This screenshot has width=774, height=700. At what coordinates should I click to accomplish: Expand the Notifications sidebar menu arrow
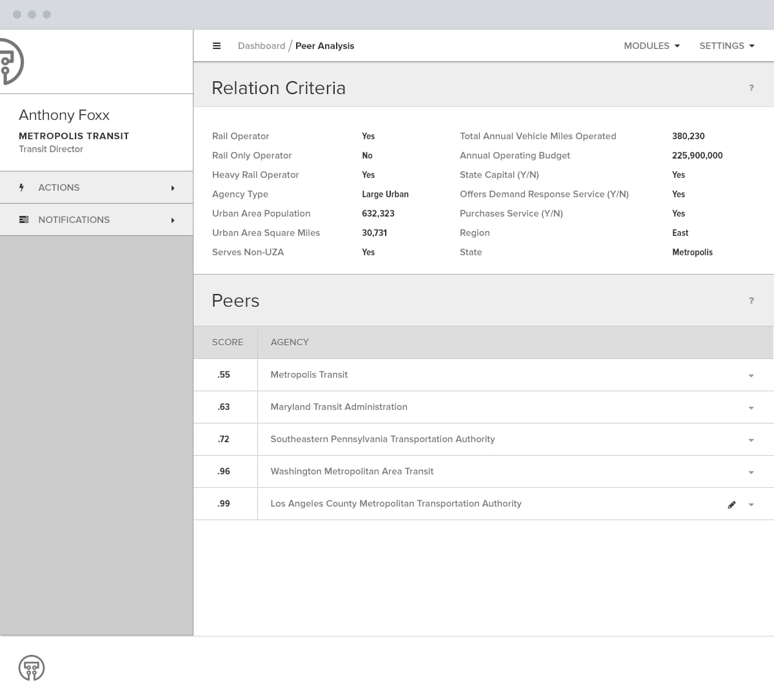tap(173, 220)
